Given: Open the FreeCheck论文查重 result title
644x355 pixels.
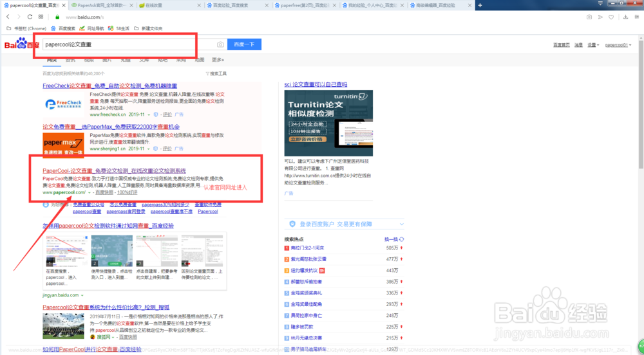Looking at the screenshot, I should (109, 86).
